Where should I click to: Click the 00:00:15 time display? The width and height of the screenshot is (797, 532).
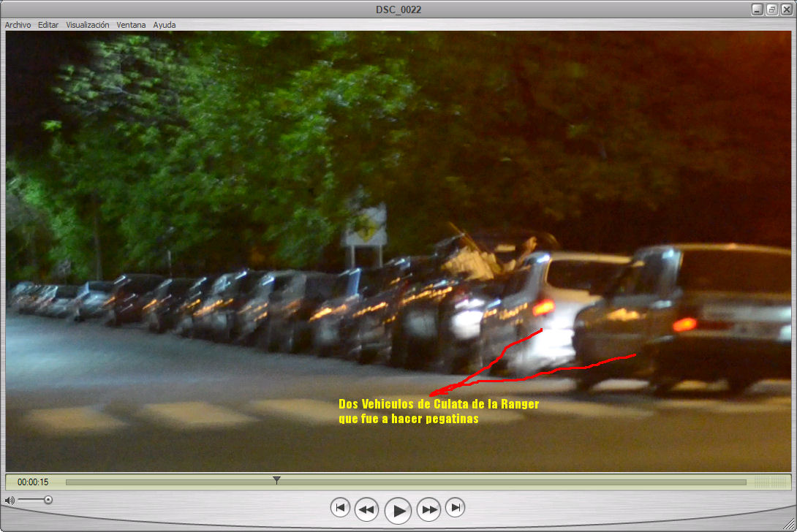pyautogui.click(x=33, y=482)
